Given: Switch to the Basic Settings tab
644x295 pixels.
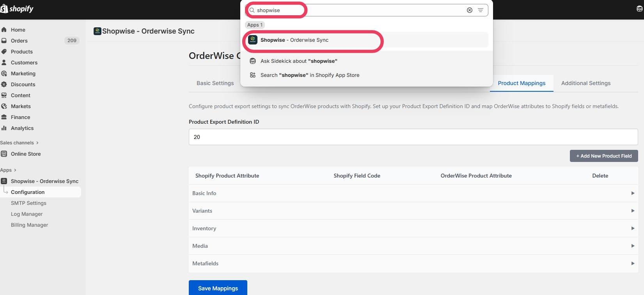Looking at the screenshot, I should (215, 83).
